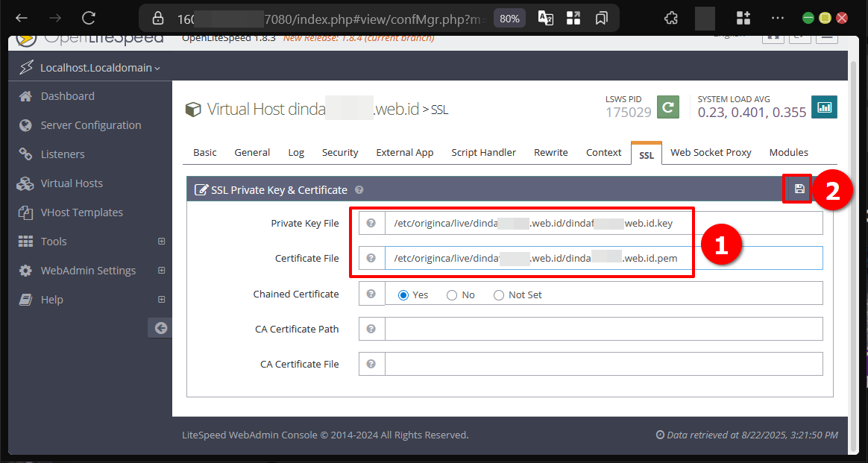Open the Web Socket Proxy tab
The image size is (868, 463).
click(711, 152)
